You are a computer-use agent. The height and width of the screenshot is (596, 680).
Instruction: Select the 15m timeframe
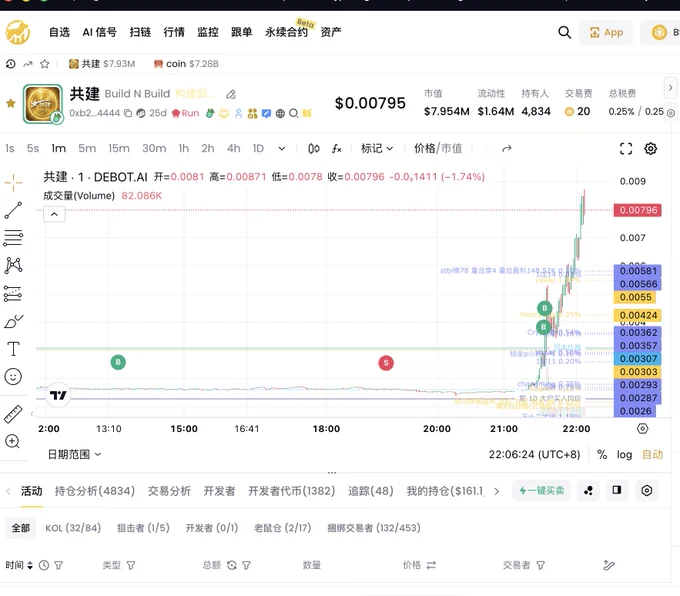[119, 149]
